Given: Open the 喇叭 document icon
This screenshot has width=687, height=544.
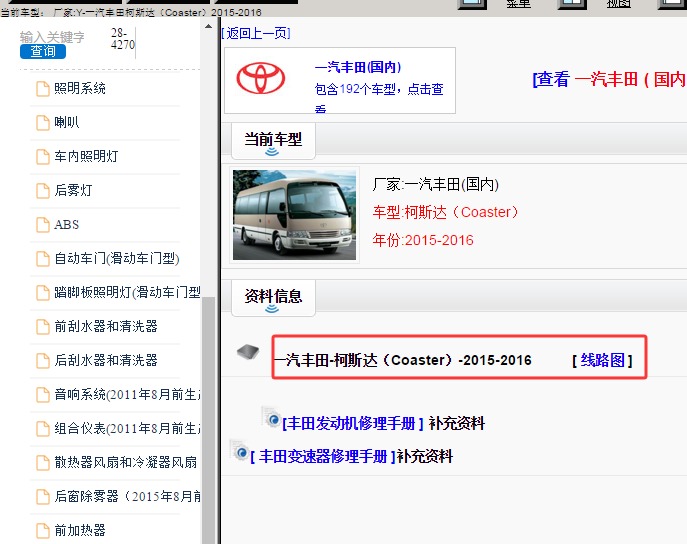Looking at the screenshot, I should click(x=42, y=123).
